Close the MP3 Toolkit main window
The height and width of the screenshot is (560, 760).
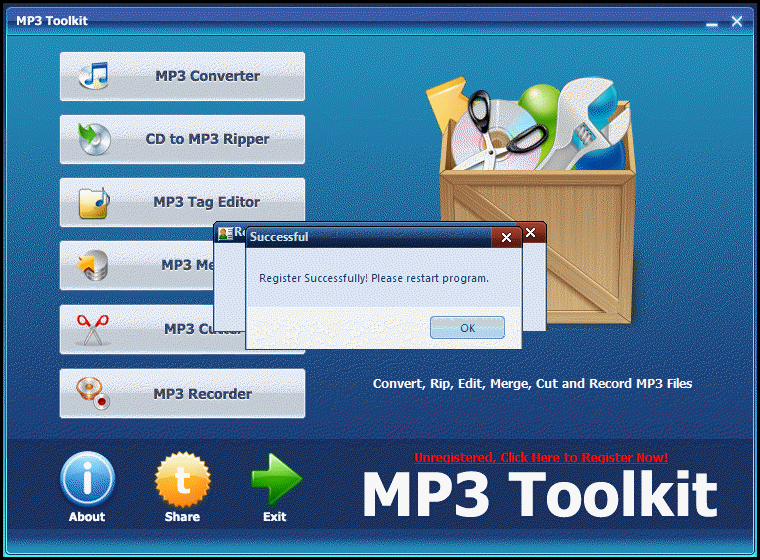click(x=737, y=21)
